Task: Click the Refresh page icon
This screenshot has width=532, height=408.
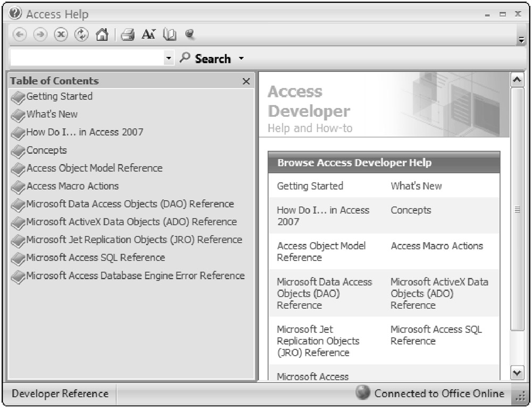Action: [x=81, y=35]
